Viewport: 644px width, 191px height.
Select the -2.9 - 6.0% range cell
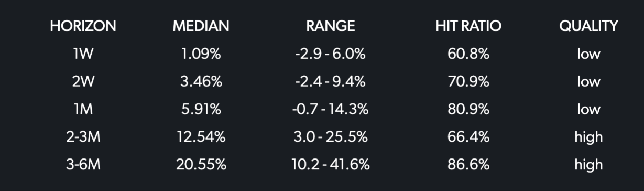[x=331, y=54]
